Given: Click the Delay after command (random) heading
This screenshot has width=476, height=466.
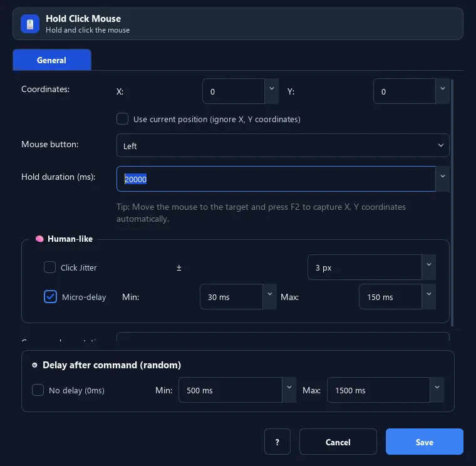Looking at the screenshot, I should point(111,365).
